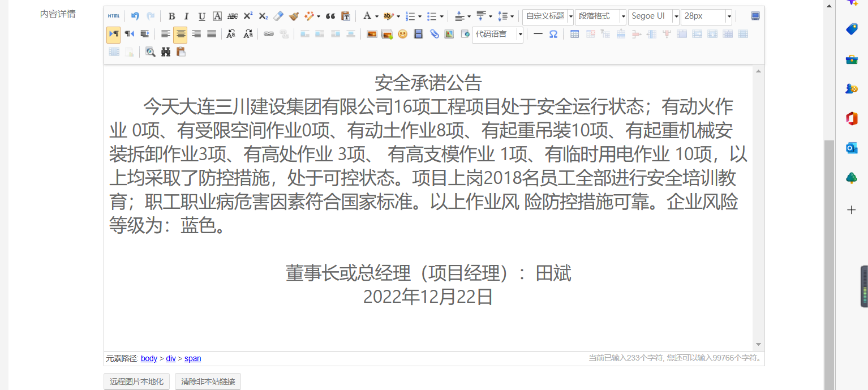Paste as plain text
868x390 pixels.
click(346, 16)
